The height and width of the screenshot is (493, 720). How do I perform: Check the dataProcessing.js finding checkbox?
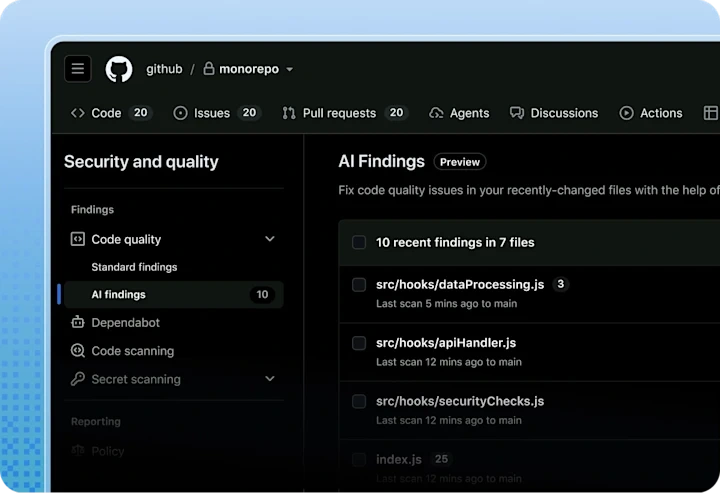359,285
